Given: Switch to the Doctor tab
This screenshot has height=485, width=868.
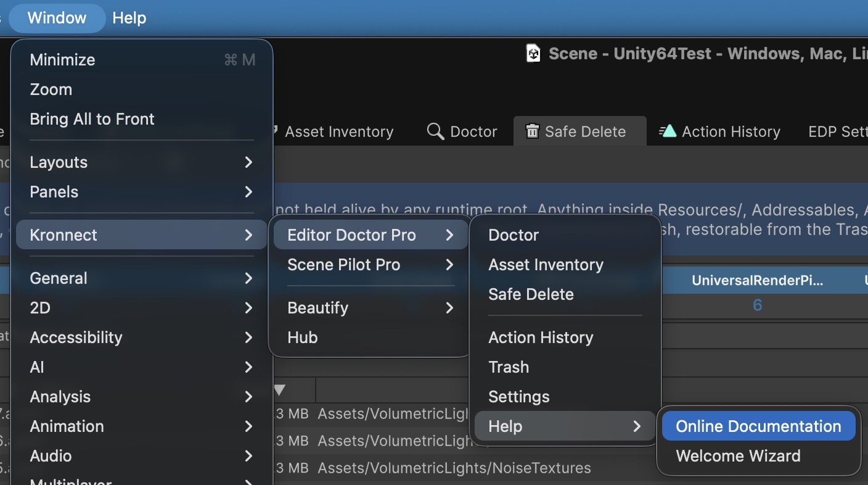Looking at the screenshot, I should tap(462, 131).
